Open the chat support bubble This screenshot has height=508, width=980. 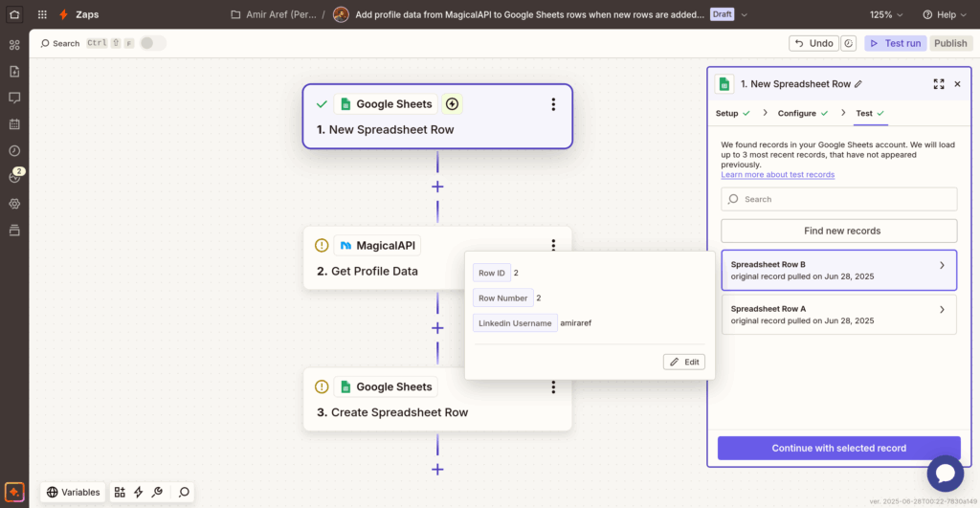[x=945, y=474]
